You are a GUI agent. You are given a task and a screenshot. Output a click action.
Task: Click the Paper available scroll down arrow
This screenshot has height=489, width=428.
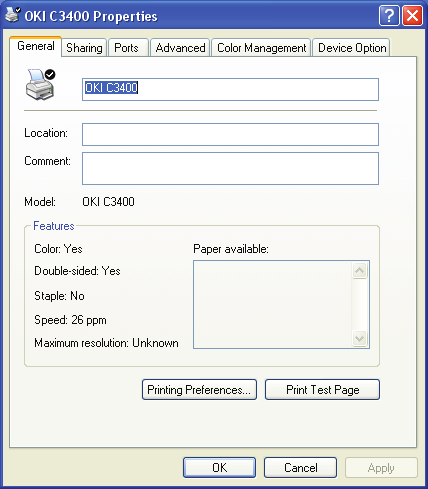tap(360, 339)
